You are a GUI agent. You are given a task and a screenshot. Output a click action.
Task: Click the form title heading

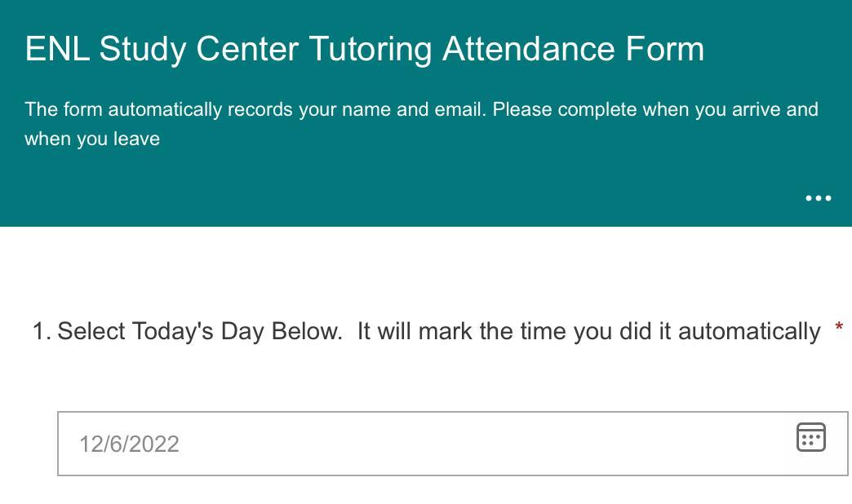pos(364,50)
